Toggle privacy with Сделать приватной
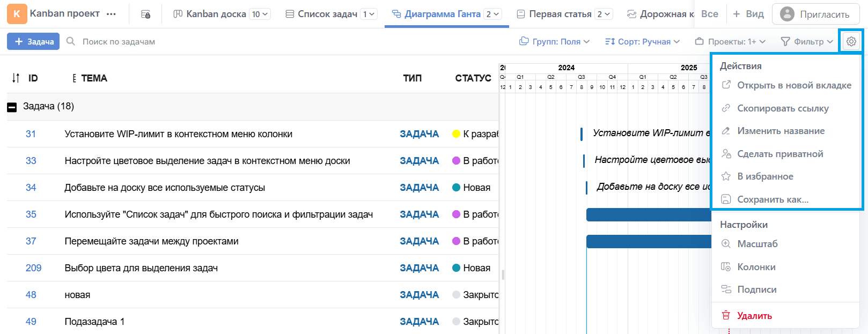The width and height of the screenshot is (868, 334). (779, 154)
